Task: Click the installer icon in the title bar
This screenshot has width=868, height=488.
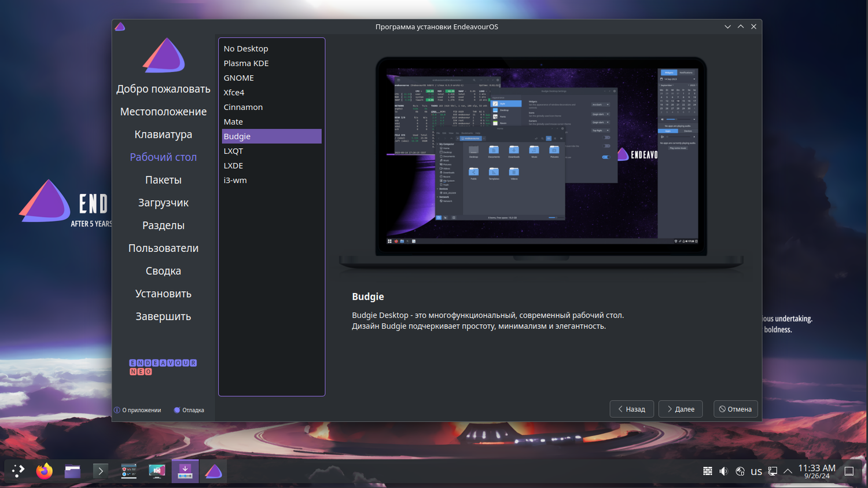Action: 120,27
